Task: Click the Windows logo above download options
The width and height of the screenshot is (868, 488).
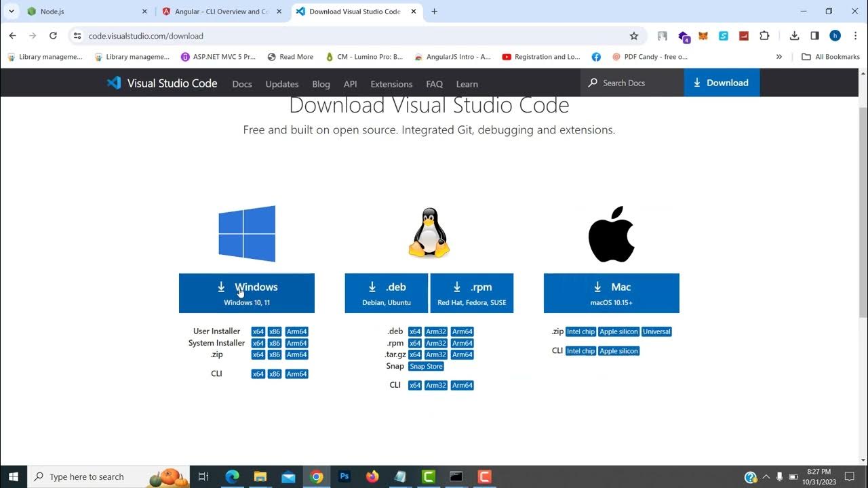Action: (x=246, y=233)
